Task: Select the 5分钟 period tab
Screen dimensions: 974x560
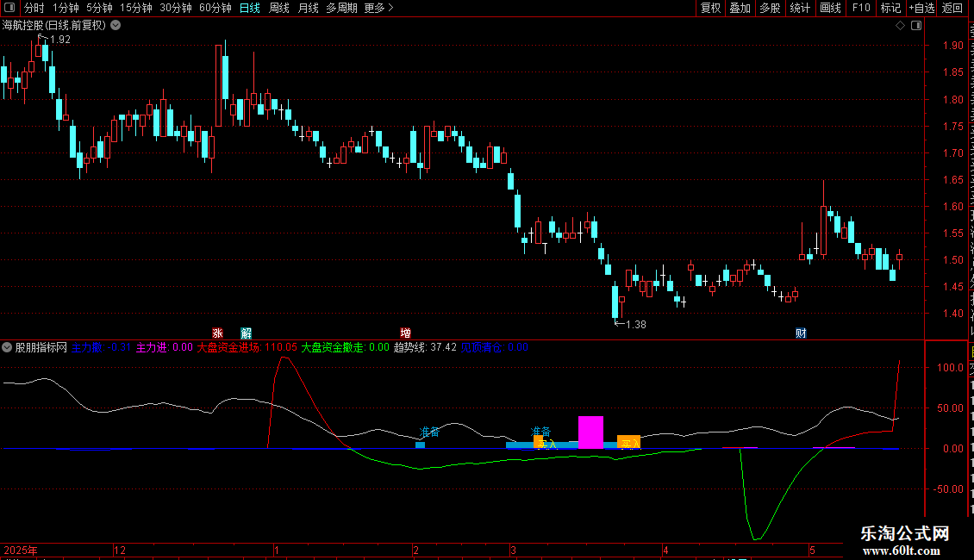Action: pyautogui.click(x=99, y=8)
